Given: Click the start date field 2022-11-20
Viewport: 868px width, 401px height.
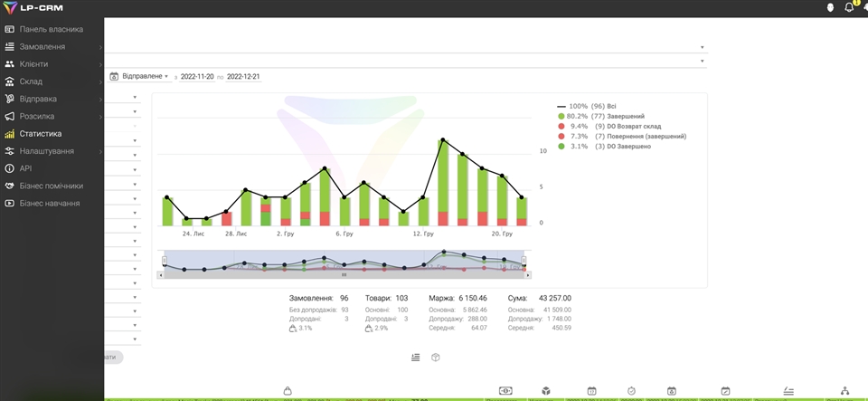Looking at the screenshot, I should tap(197, 77).
